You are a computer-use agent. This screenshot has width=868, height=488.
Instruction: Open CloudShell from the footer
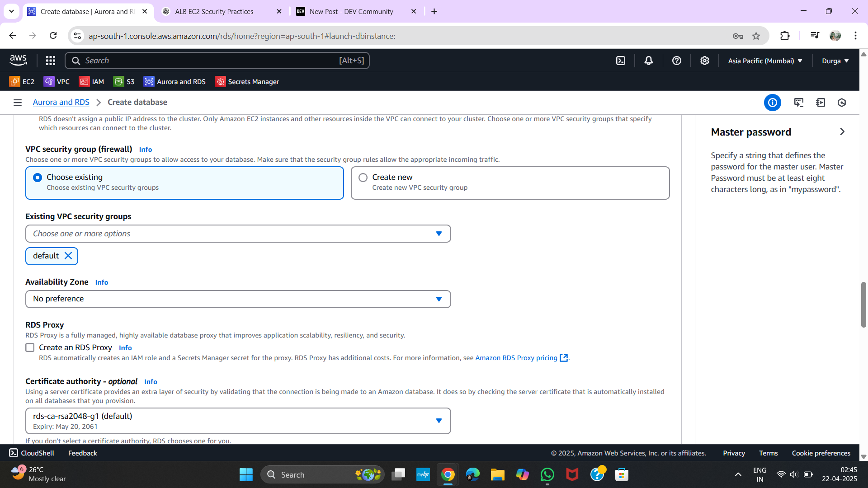[x=32, y=453]
